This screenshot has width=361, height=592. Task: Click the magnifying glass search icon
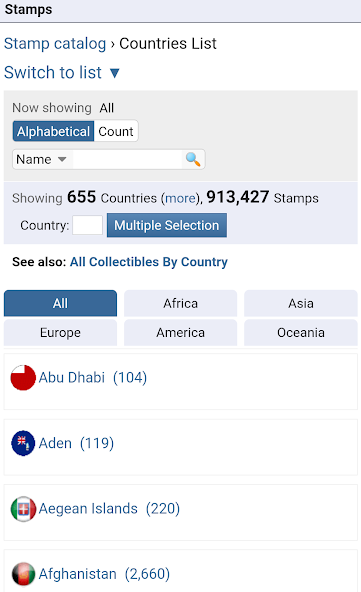193,159
